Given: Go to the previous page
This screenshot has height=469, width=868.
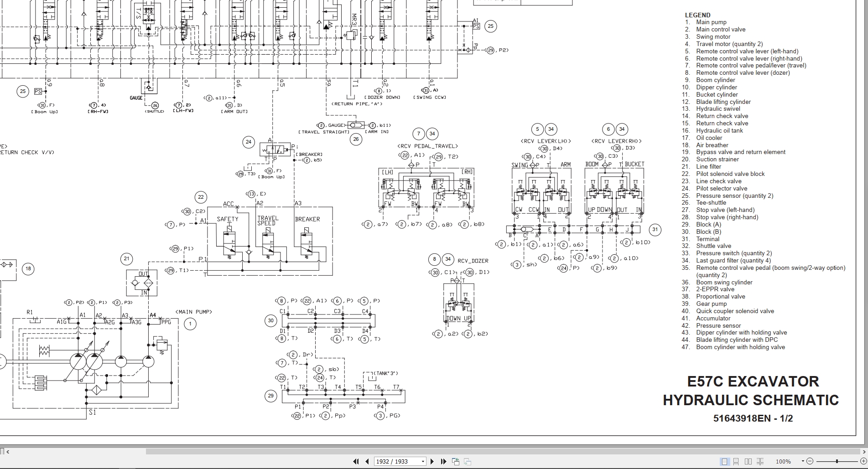Looking at the screenshot, I should pyautogui.click(x=367, y=462).
